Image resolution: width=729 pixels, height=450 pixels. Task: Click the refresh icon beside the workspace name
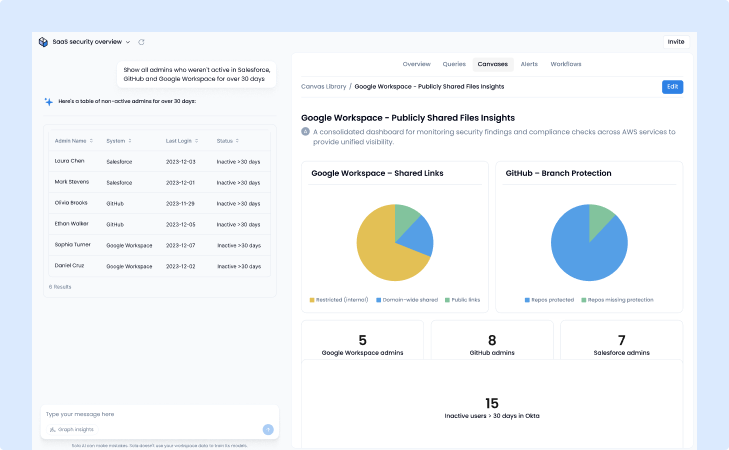point(141,42)
